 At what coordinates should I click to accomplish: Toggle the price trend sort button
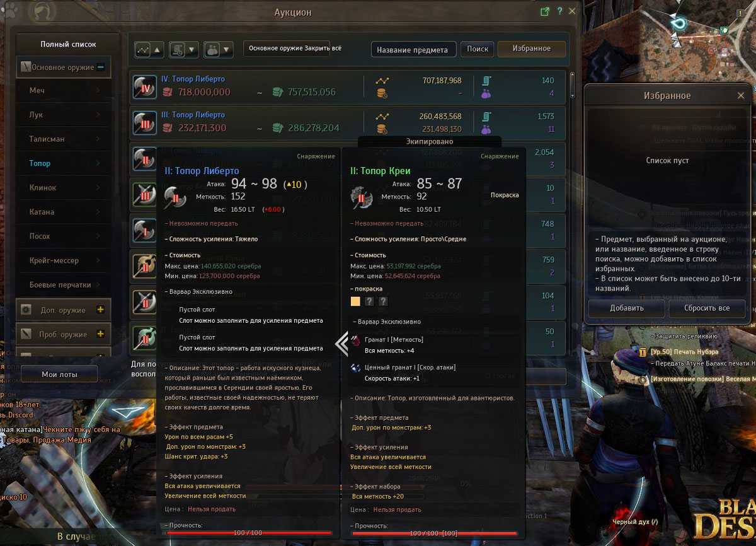149,49
